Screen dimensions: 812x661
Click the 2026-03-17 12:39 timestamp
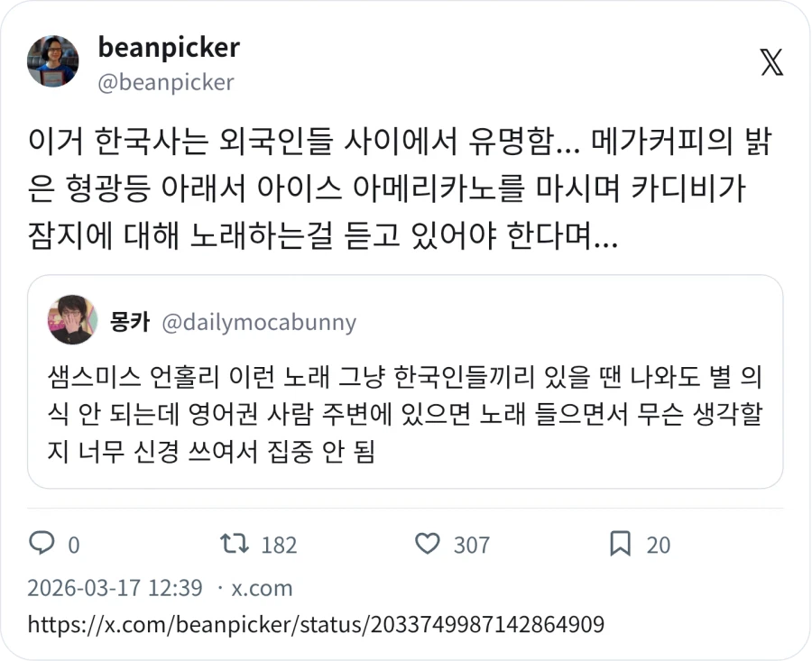point(113,587)
